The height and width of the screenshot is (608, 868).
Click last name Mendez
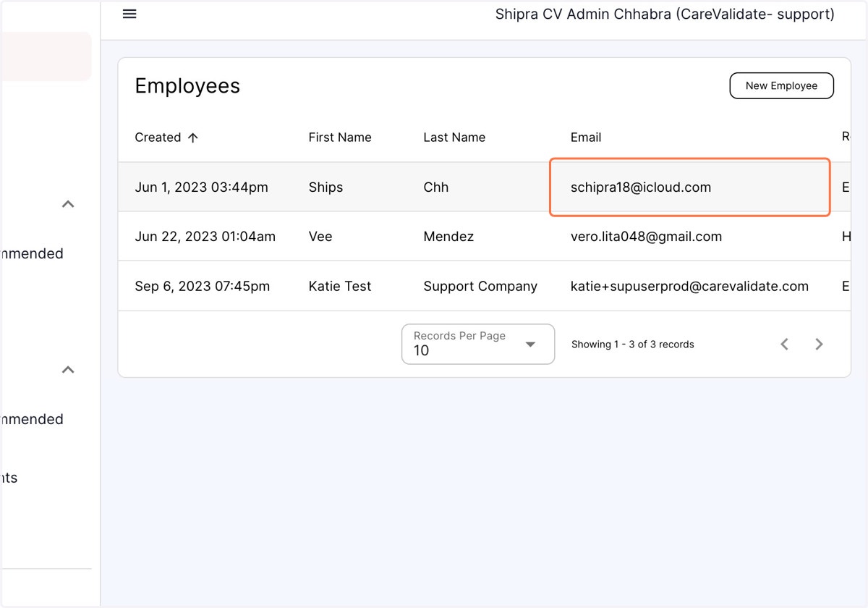pos(448,237)
